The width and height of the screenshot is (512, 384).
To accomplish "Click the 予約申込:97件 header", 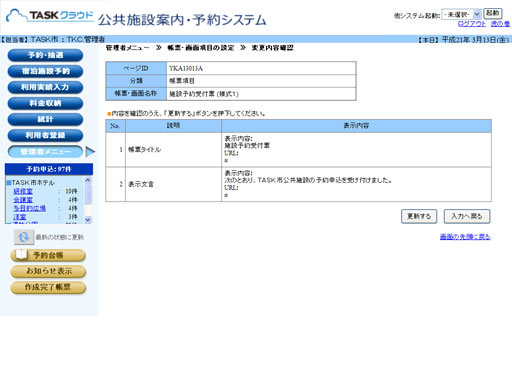I will click(49, 169).
